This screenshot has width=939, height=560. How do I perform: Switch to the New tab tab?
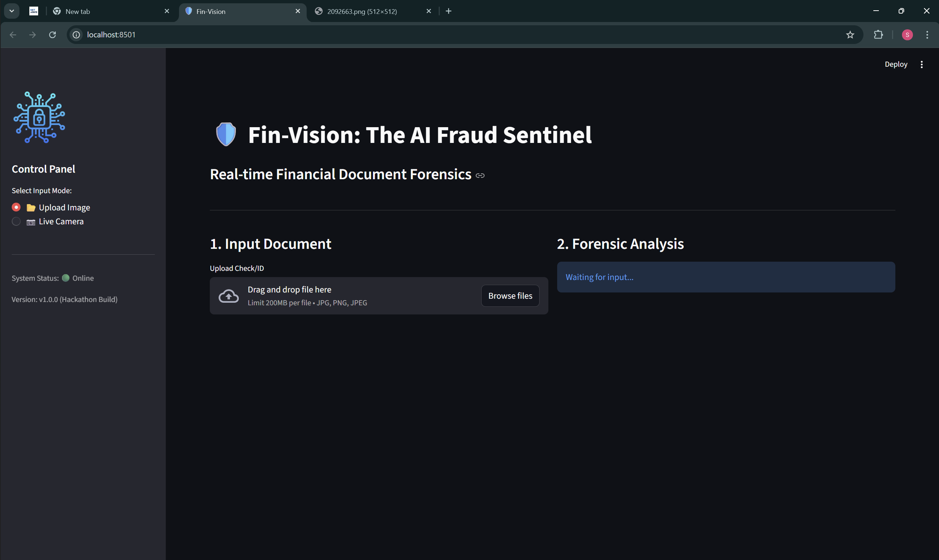[77, 11]
